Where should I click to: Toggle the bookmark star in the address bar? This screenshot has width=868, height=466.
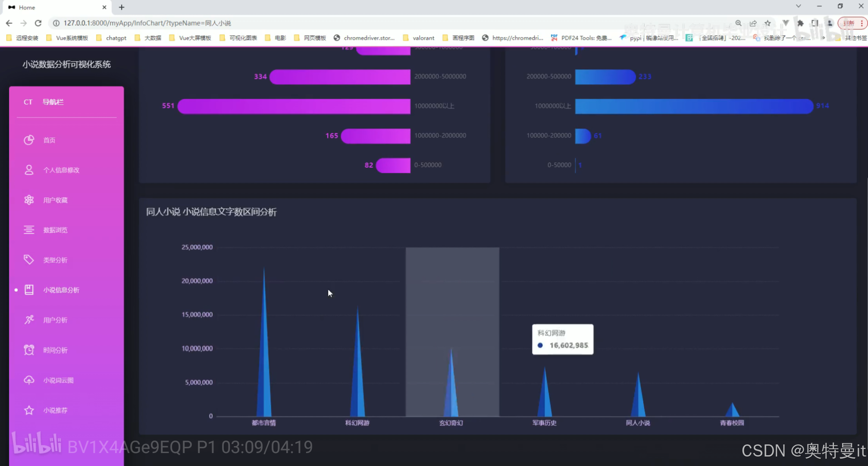(768, 23)
